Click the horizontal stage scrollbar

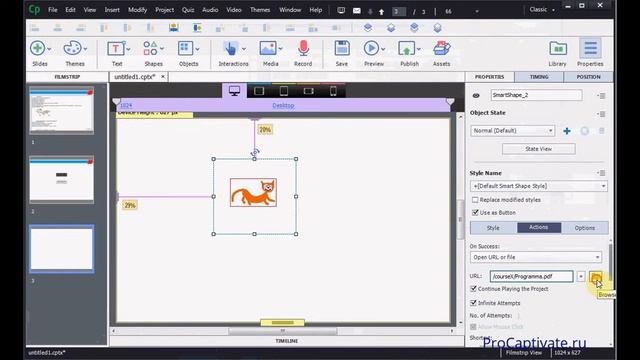pyautogui.click(x=282, y=331)
